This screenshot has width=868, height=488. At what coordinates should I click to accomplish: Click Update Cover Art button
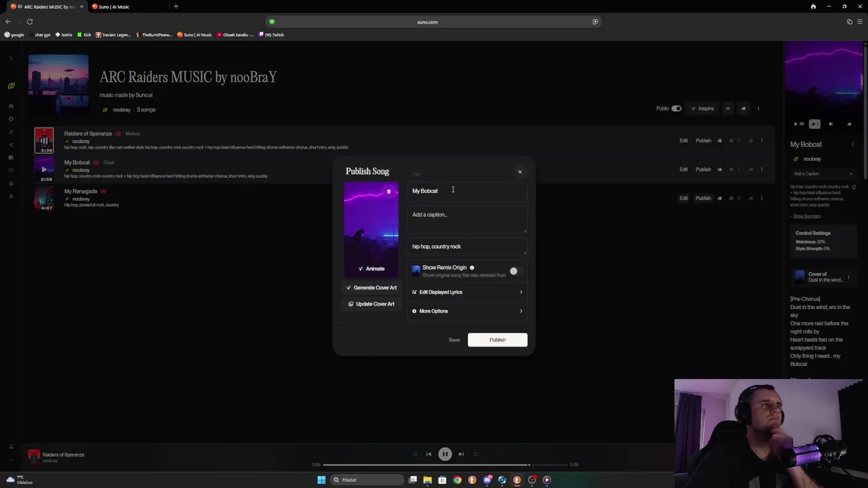371,304
